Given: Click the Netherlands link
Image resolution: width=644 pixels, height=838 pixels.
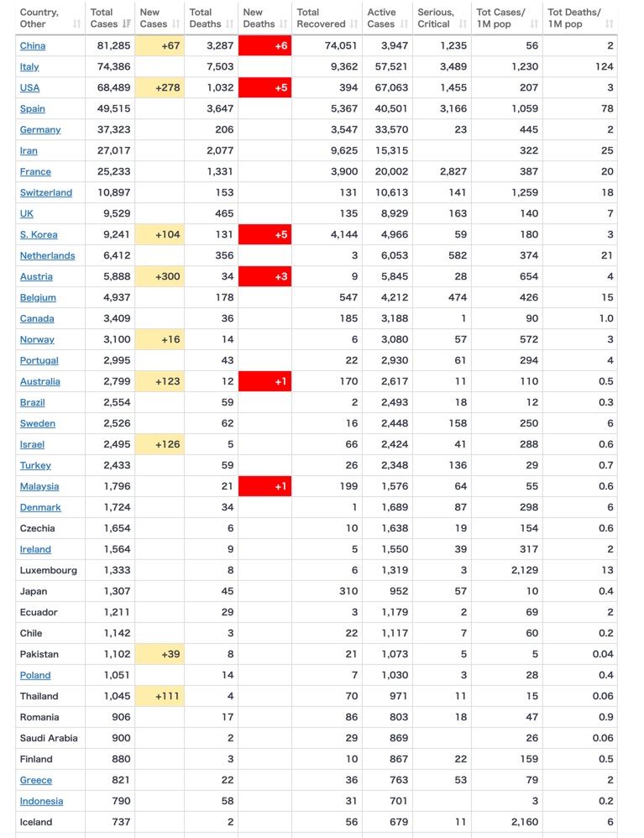Looking at the screenshot, I should pos(48,255).
